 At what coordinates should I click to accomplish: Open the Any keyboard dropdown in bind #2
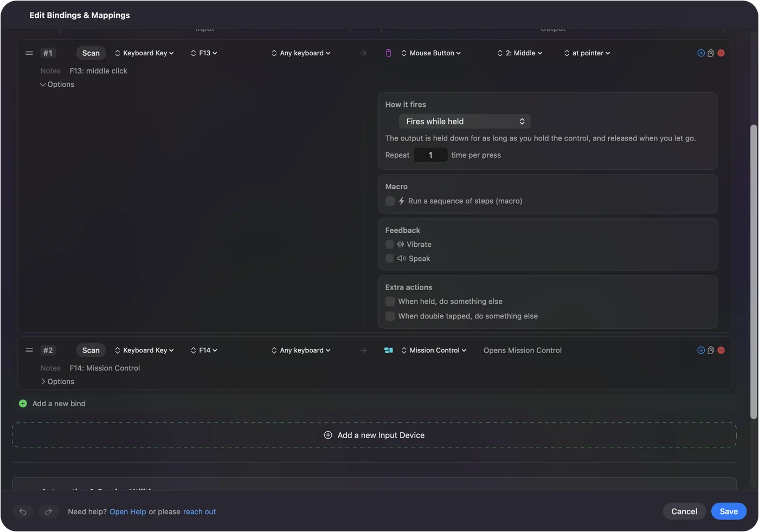301,350
